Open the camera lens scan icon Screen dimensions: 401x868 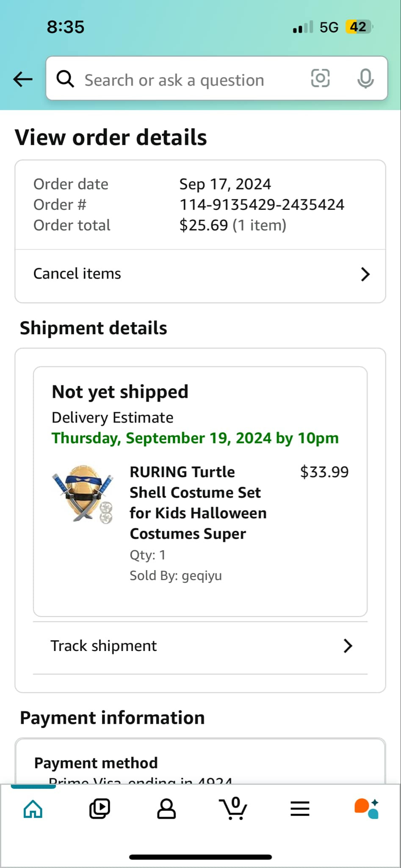[x=320, y=78]
